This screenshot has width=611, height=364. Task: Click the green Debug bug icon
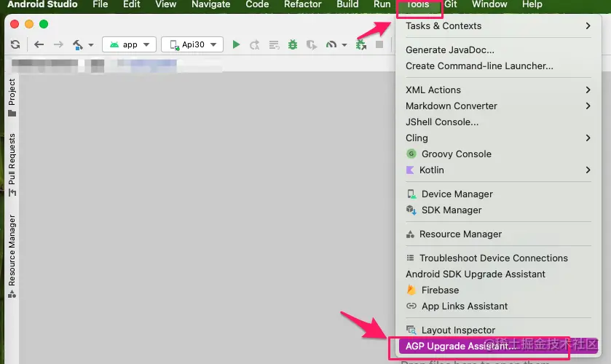point(293,45)
